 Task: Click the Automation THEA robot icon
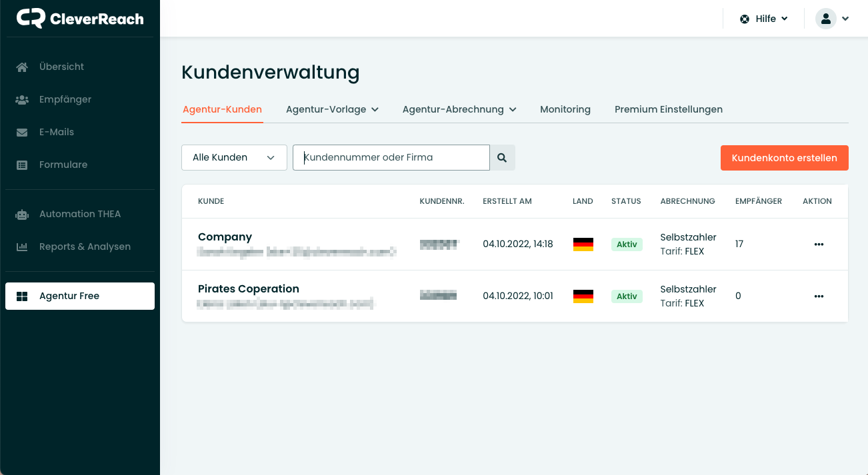[22, 214]
